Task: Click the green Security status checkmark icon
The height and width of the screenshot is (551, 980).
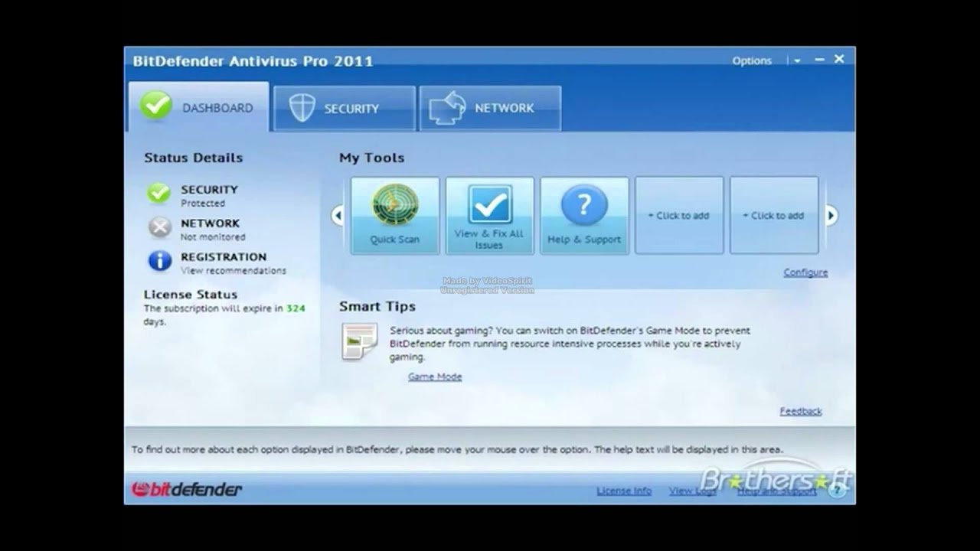Action: click(159, 194)
